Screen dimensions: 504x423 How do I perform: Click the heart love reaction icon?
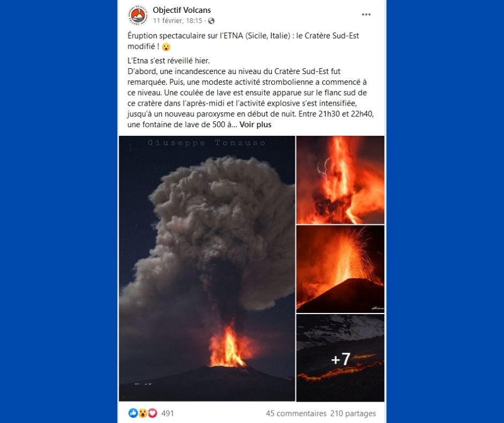point(152,413)
